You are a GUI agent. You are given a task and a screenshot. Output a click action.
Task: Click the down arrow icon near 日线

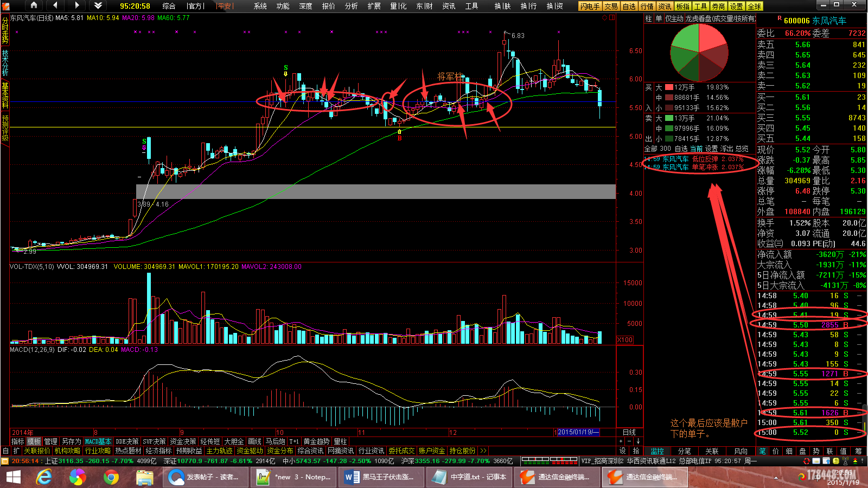[x=639, y=441]
